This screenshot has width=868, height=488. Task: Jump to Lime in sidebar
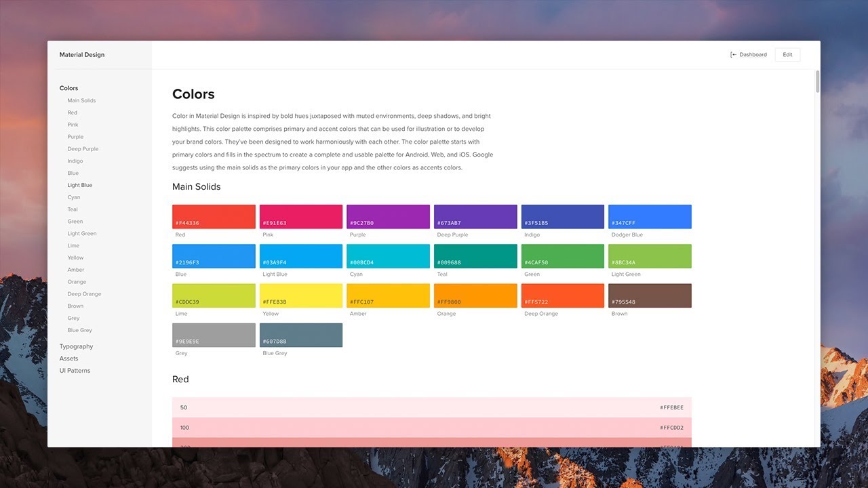click(73, 246)
